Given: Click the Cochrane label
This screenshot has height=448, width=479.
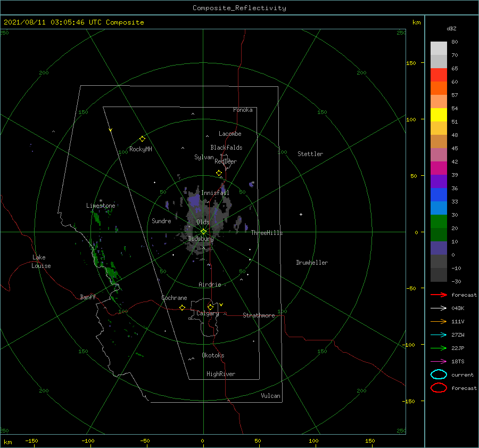Looking at the screenshot, I should coord(174,298).
